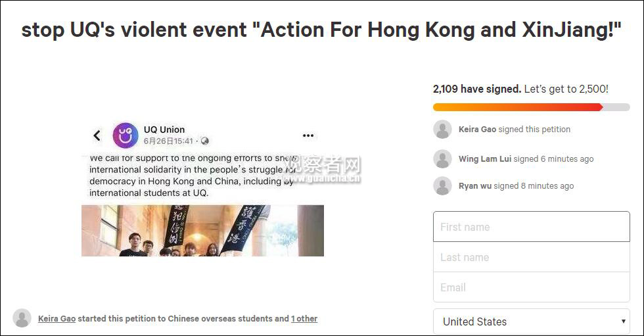This screenshot has height=336, width=644.
Task: Click the UQ Union purple logo avatar
Action: pos(126,135)
